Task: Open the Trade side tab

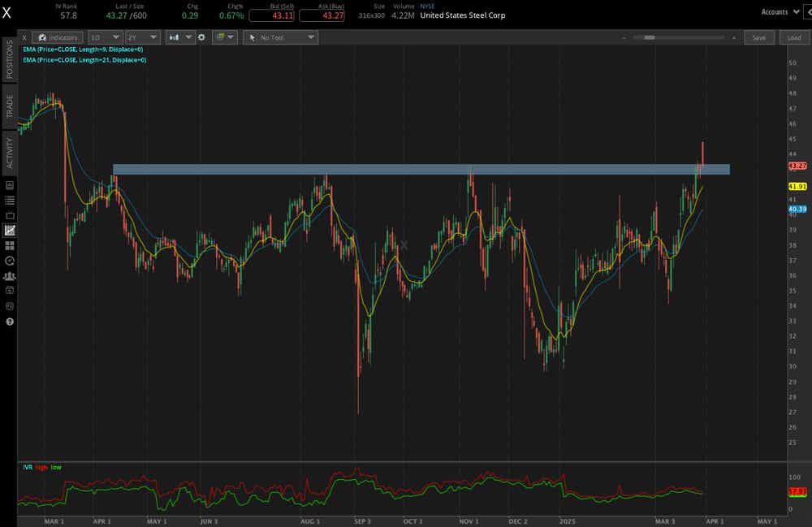Action: [x=10, y=106]
